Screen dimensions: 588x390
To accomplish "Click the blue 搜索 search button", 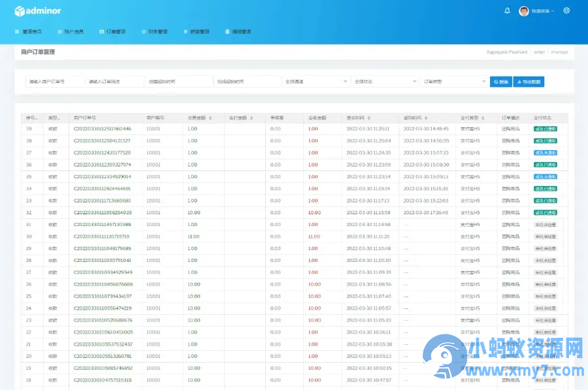I will pyautogui.click(x=500, y=82).
